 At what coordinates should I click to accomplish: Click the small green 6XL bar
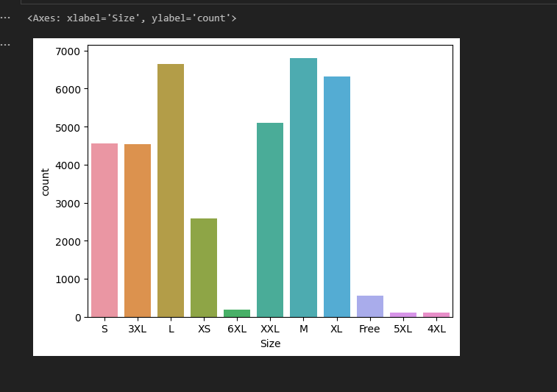[x=237, y=313]
